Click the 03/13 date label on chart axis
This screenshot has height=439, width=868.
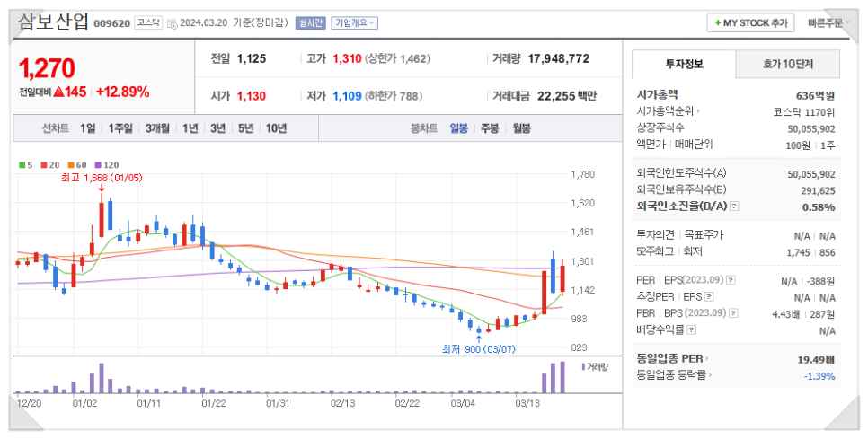527,403
